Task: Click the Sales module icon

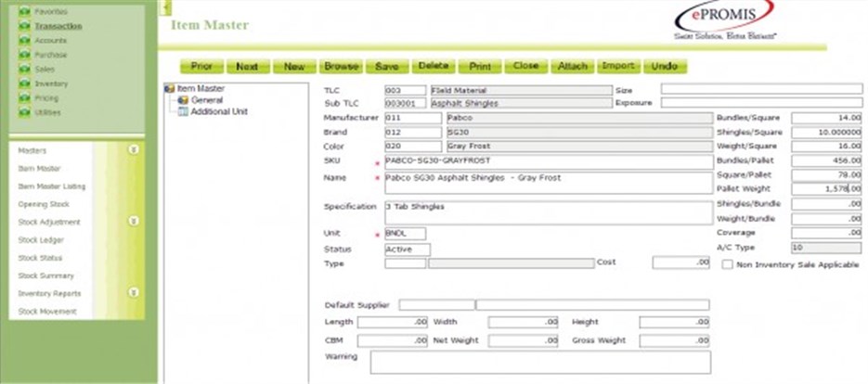Action: [25, 69]
